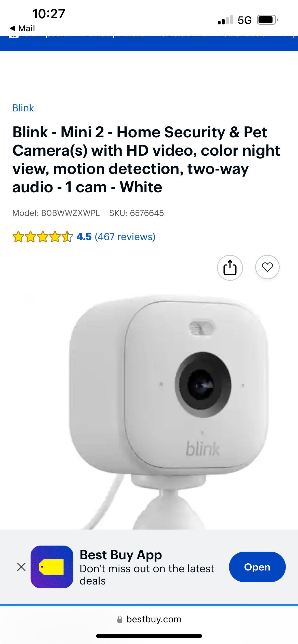Tap the five-star rating graphic
The width and height of the screenshot is (298, 644).
coord(43,237)
